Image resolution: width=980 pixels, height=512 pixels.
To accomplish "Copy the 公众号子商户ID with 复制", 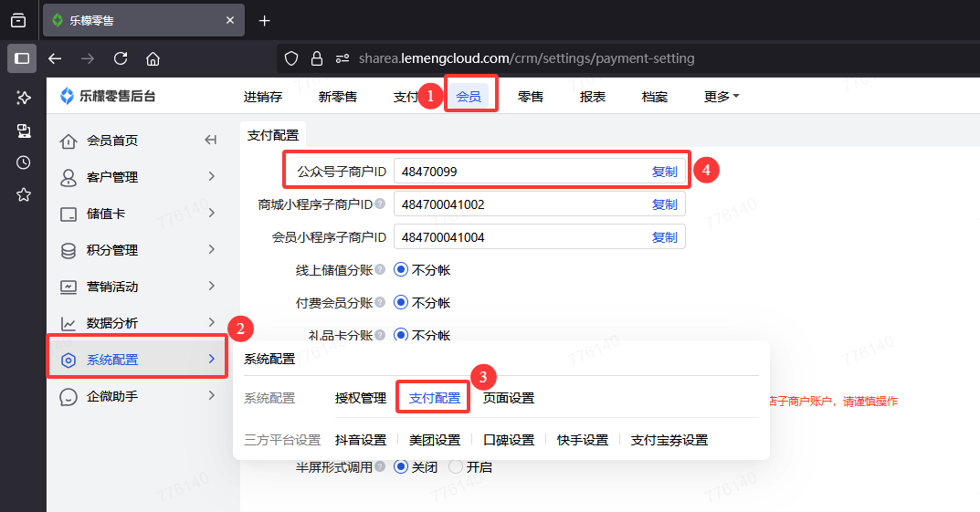I will tap(664, 172).
